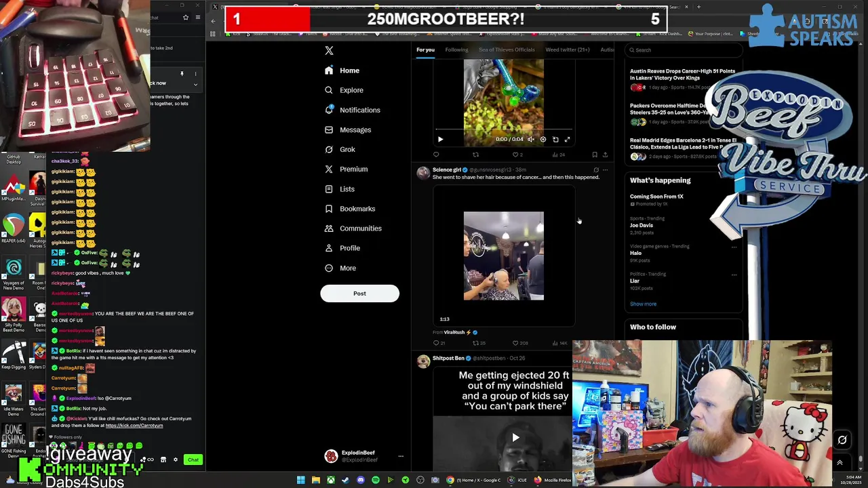Click Show more under What's happening
The height and width of the screenshot is (488, 868).
(x=643, y=304)
